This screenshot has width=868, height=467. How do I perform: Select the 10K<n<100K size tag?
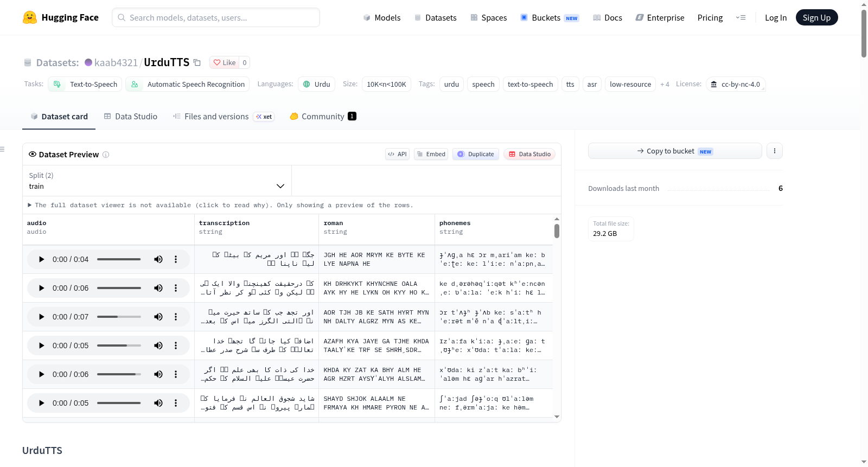[x=386, y=84]
